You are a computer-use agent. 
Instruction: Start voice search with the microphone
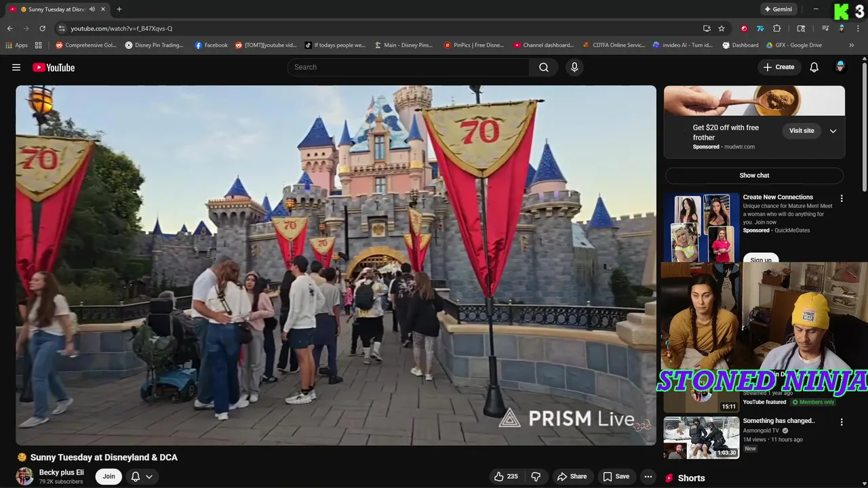[574, 67]
